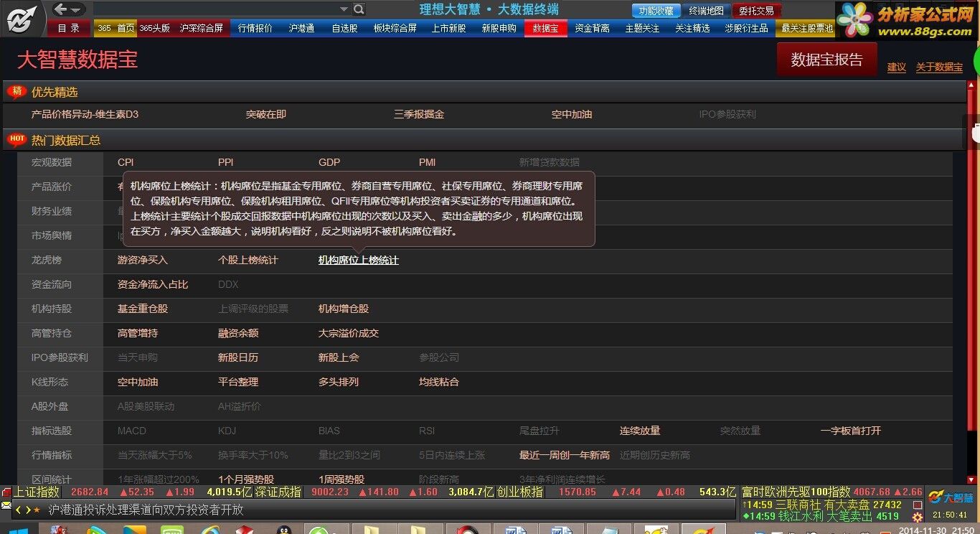Open the 目录 menu

pyautogui.click(x=69, y=28)
